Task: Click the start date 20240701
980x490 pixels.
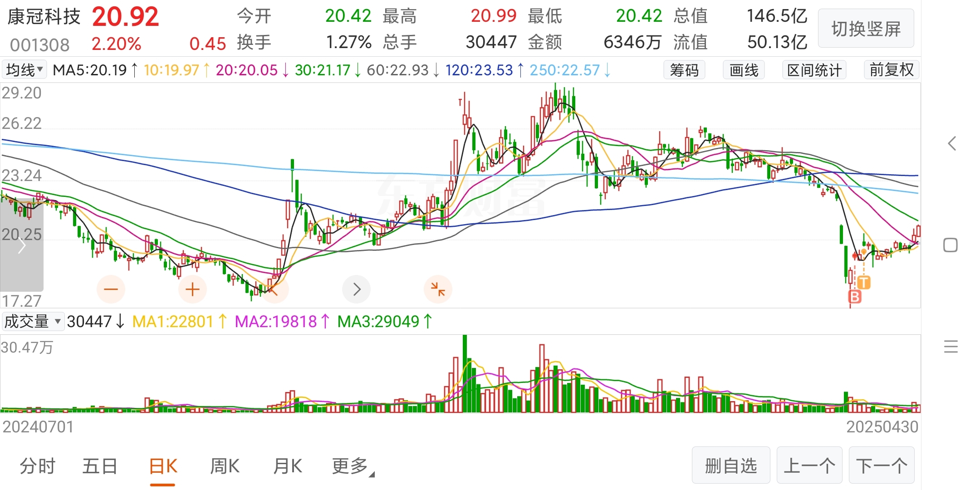Action: point(38,427)
